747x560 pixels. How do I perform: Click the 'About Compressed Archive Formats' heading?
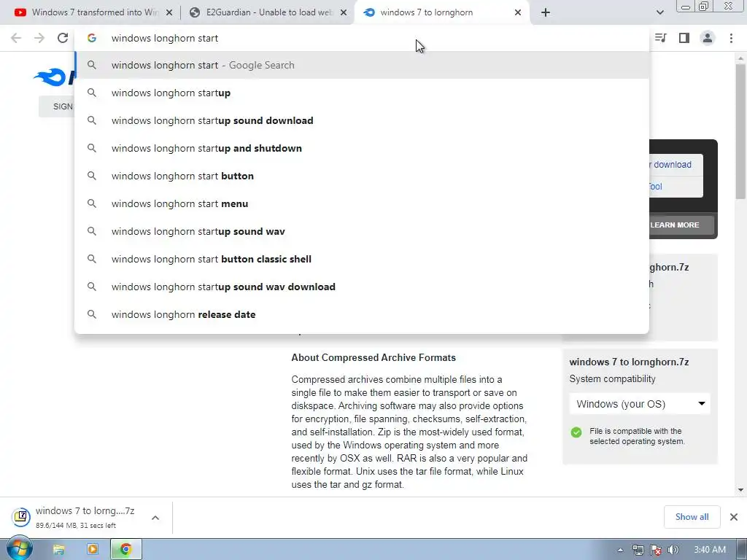click(x=373, y=357)
